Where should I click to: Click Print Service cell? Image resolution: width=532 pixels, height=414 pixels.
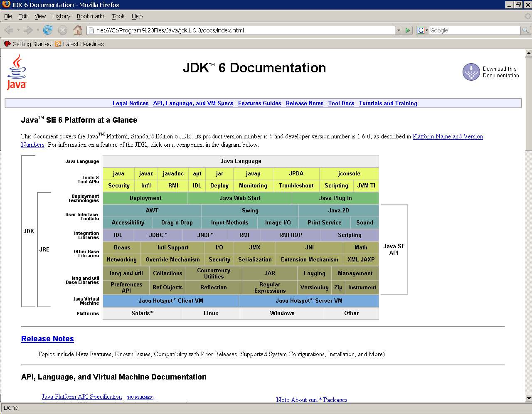pos(325,223)
